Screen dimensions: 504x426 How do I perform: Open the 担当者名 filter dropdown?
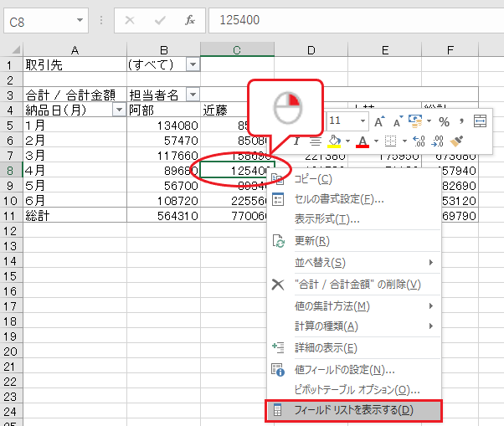193,95
